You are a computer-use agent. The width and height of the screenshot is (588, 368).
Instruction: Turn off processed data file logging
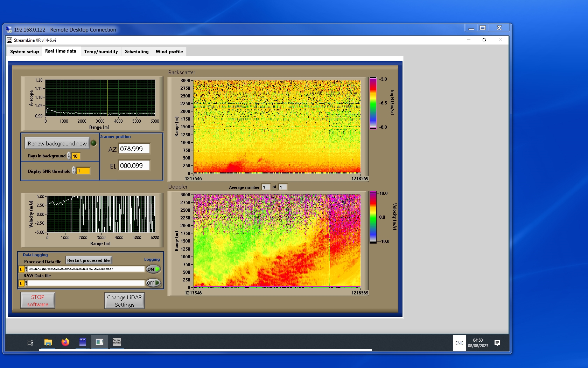coord(153,269)
